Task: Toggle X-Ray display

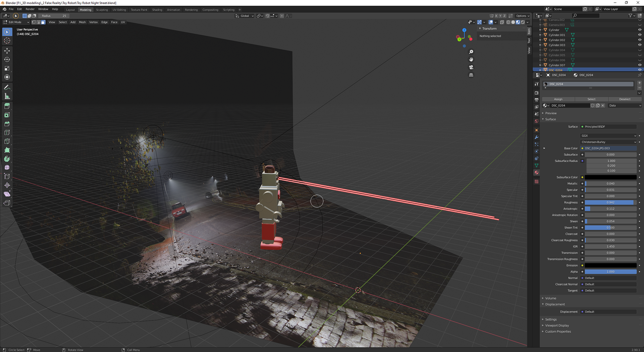Action: click(502, 22)
